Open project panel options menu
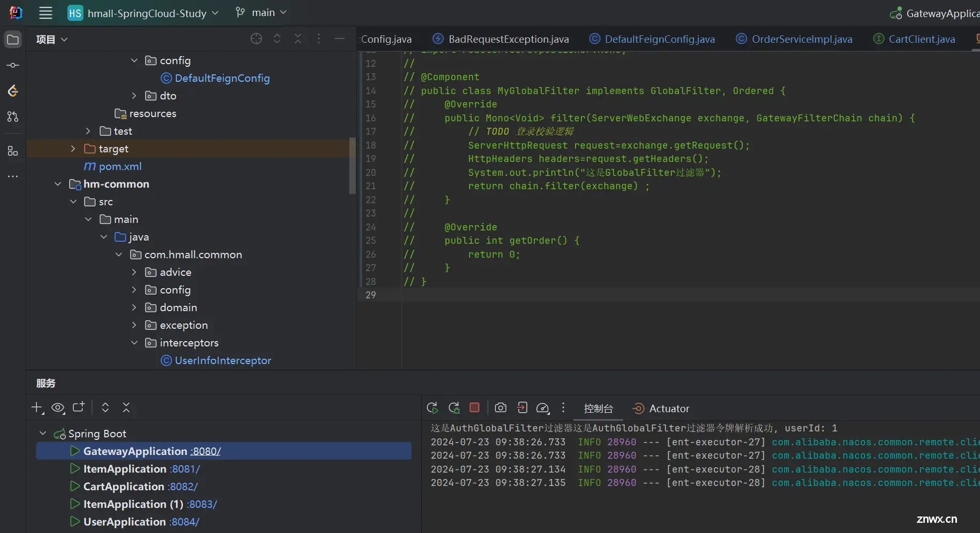The image size is (980, 533). (319, 38)
